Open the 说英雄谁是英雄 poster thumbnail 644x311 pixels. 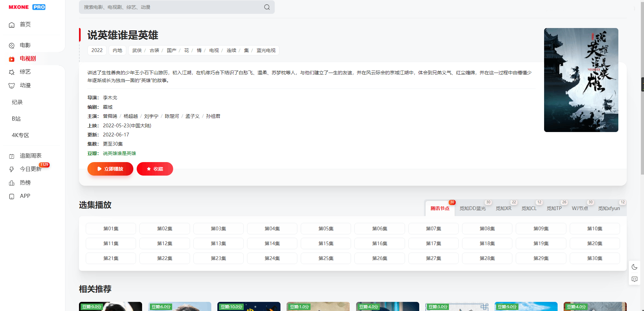[581, 80]
